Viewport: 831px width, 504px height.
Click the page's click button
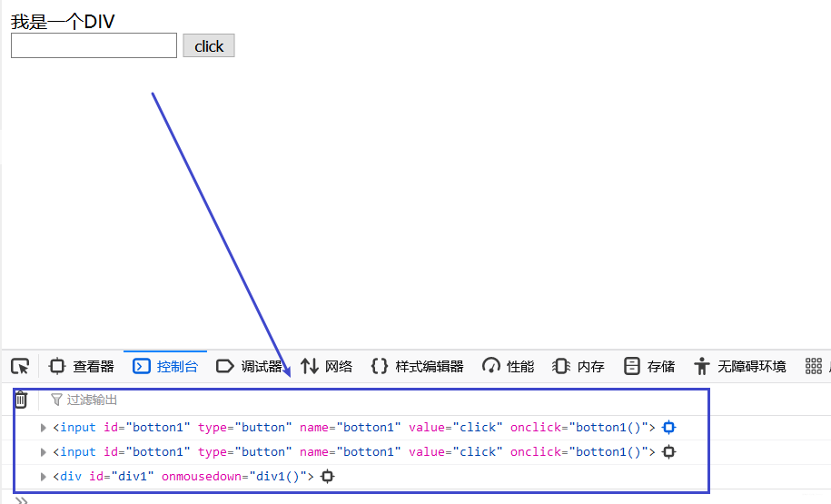click(x=209, y=46)
